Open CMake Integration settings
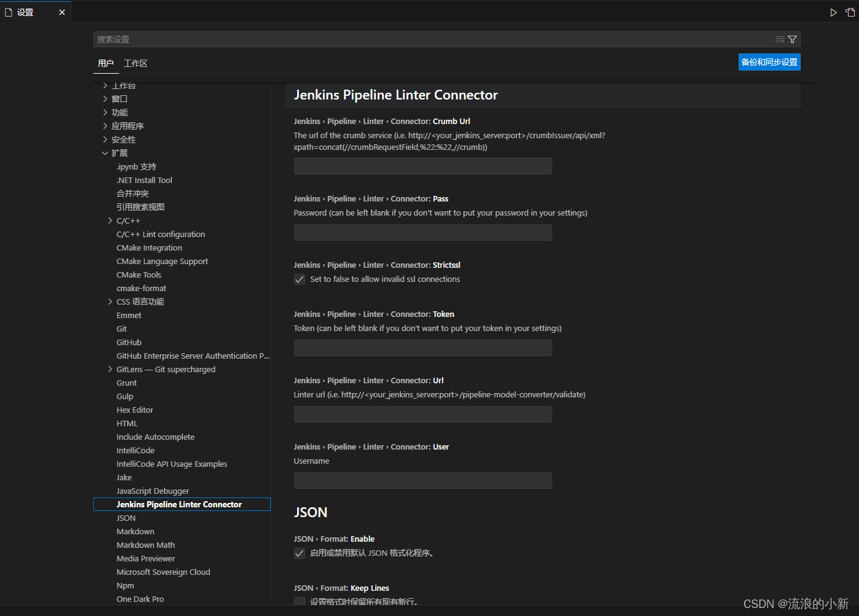This screenshot has height=616, width=859. 149,248
